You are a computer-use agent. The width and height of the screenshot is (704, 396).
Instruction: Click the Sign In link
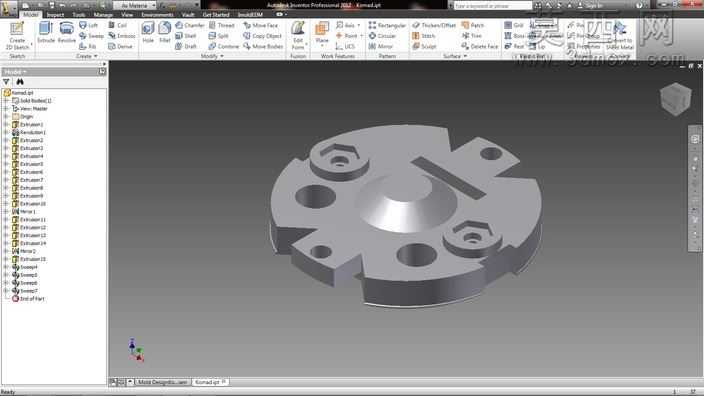[x=594, y=6]
